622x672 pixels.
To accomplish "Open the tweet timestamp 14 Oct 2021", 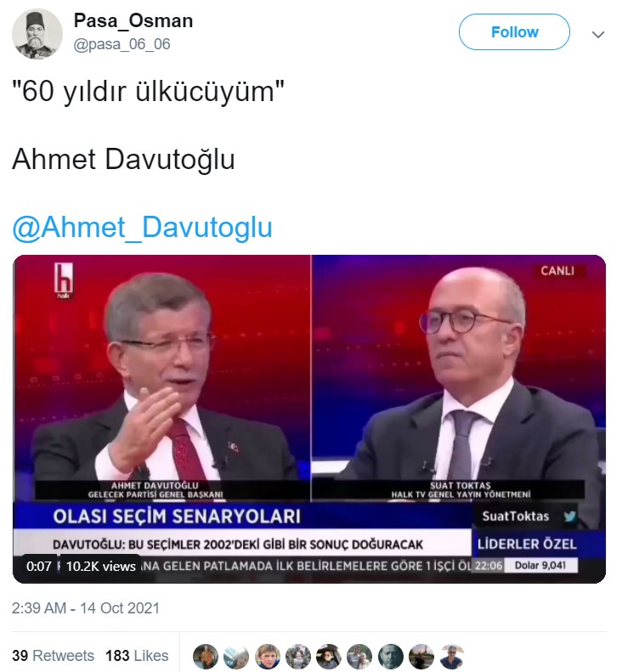I will [x=86, y=608].
